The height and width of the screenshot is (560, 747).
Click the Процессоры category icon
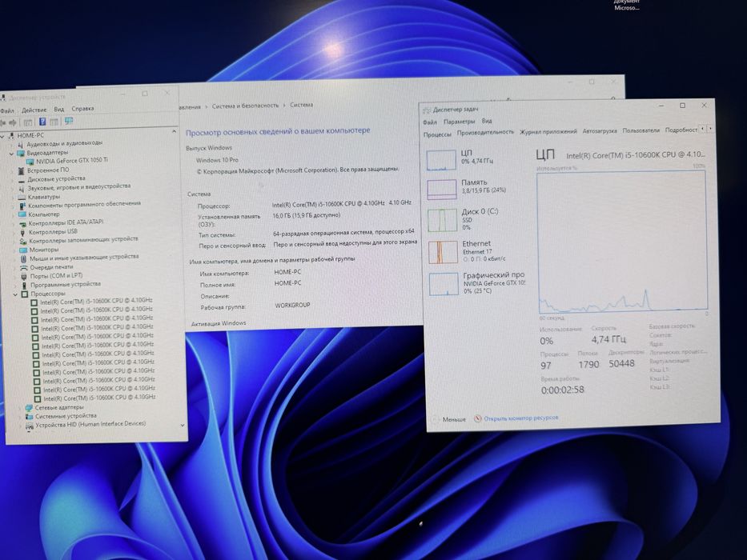coord(25,294)
